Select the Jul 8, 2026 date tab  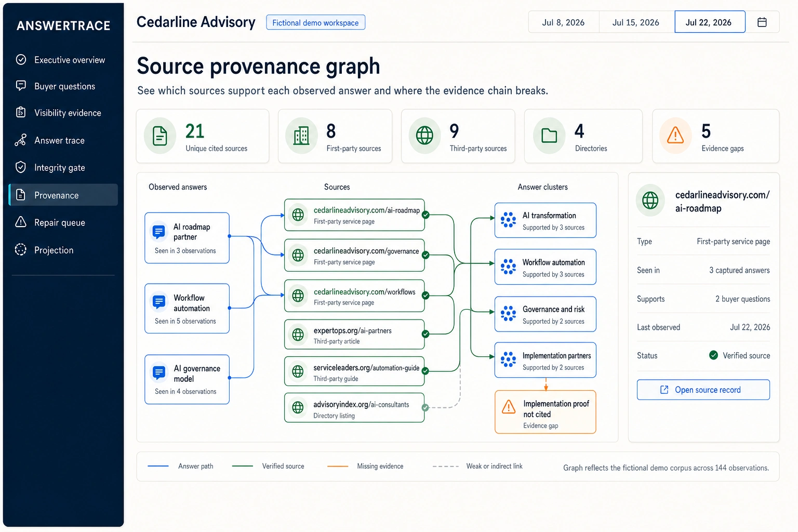[x=563, y=22]
